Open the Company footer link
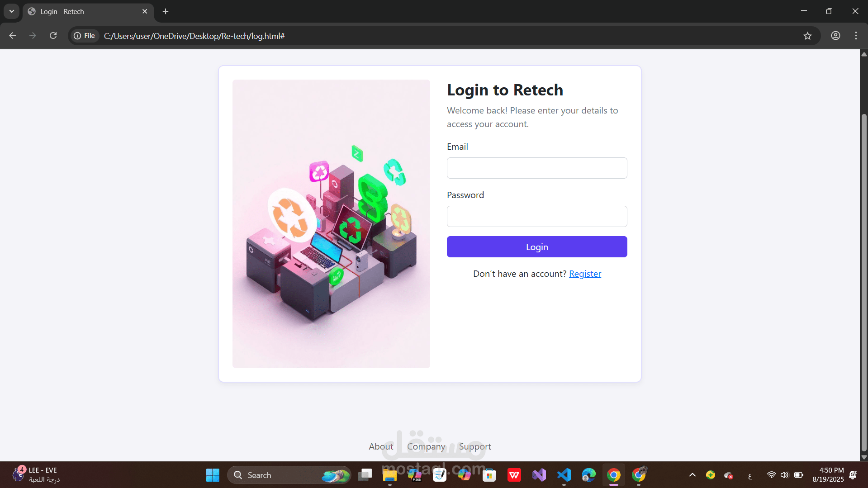This screenshot has height=488, width=868. [426, 446]
